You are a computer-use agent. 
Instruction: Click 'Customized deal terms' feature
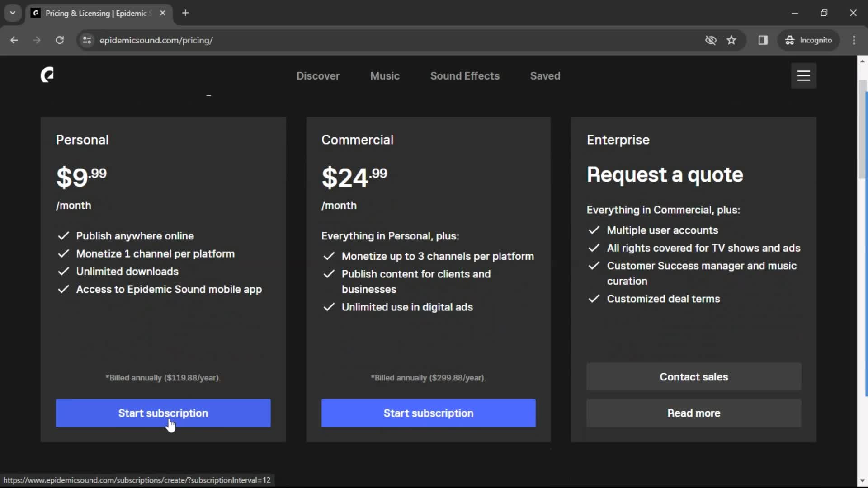tap(663, 299)
